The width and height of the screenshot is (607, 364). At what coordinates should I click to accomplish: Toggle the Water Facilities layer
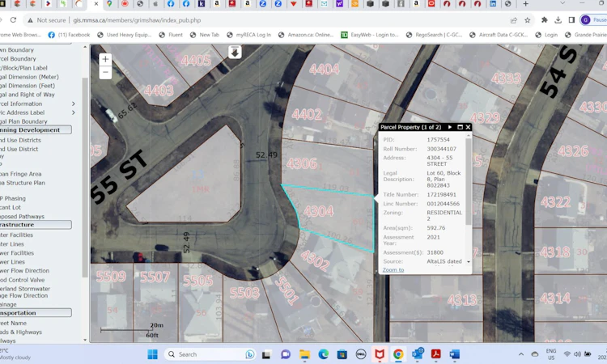tap(17, 235)
